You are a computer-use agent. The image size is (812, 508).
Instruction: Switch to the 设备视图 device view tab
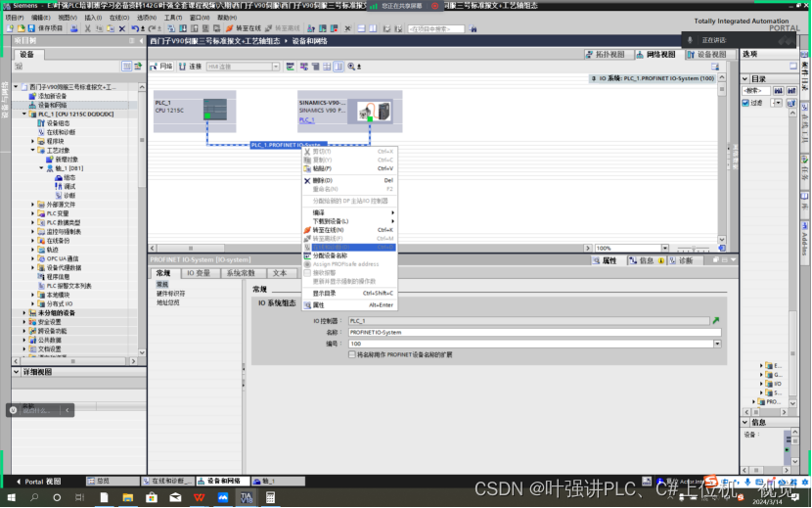(708, 55)
